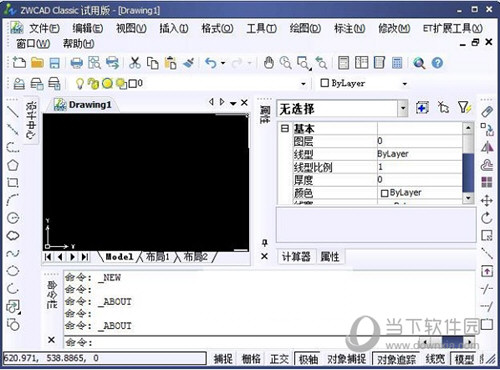
Task: Select the Erase tool
Action: click(x=487, y=111)
